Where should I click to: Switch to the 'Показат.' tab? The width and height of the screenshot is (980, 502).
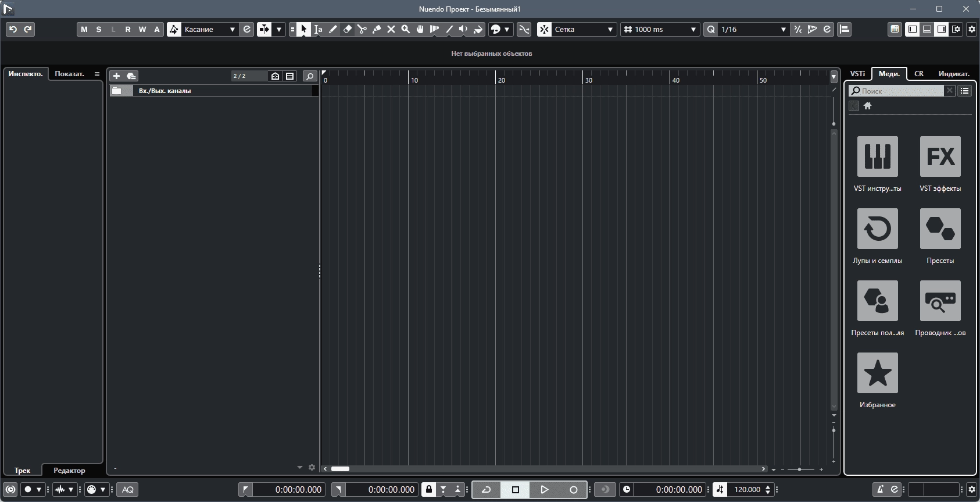point(70,74)
